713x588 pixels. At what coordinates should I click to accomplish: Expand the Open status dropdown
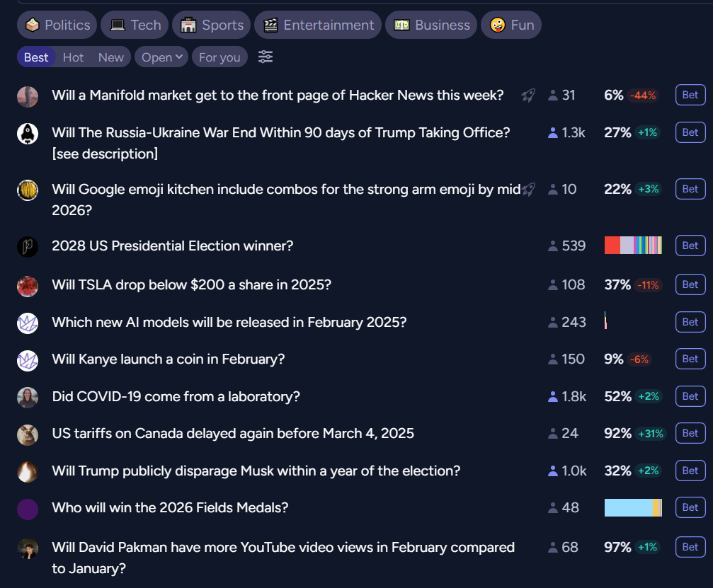point(161,57)
